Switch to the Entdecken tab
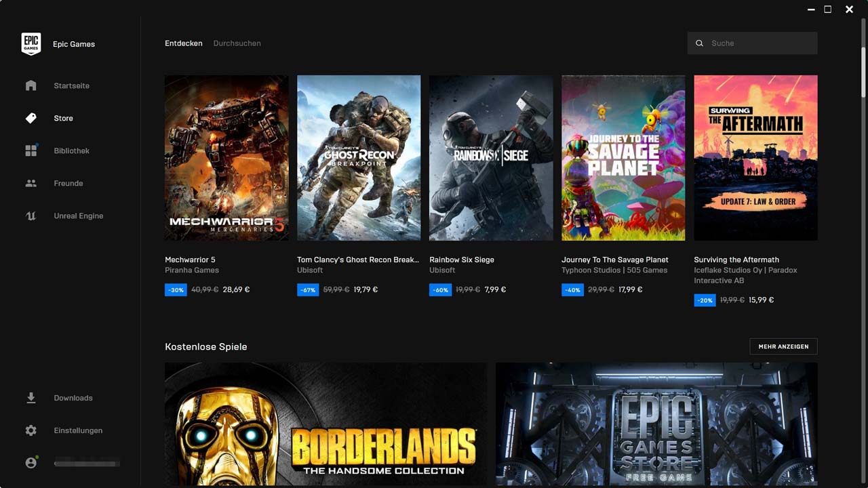 coord(184,43)
